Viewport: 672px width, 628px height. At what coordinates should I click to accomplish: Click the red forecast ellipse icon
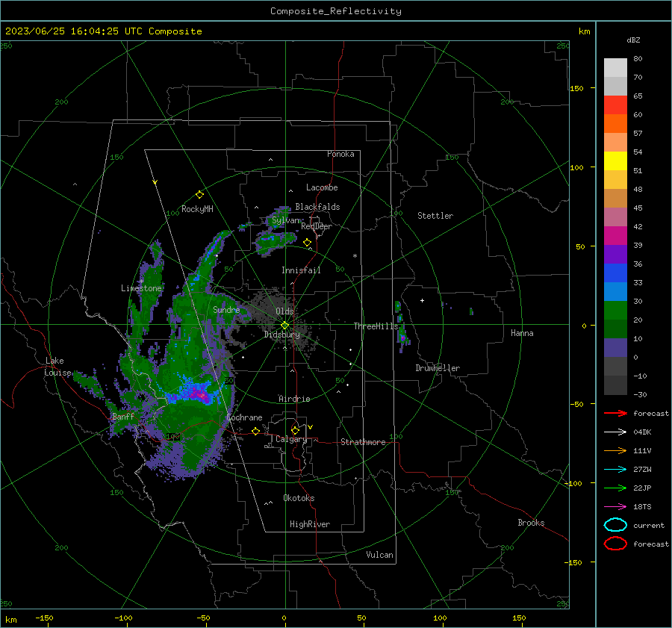[615, 544]
